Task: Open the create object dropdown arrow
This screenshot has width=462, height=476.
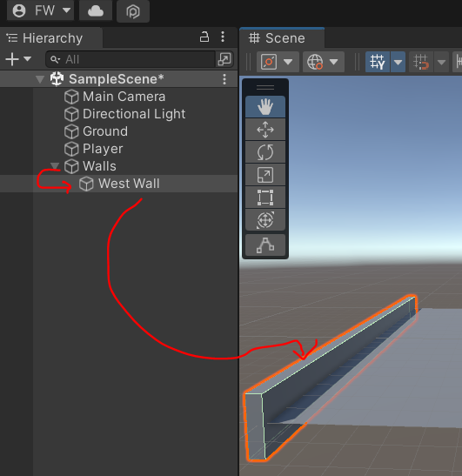Action: tap(28, 58)
